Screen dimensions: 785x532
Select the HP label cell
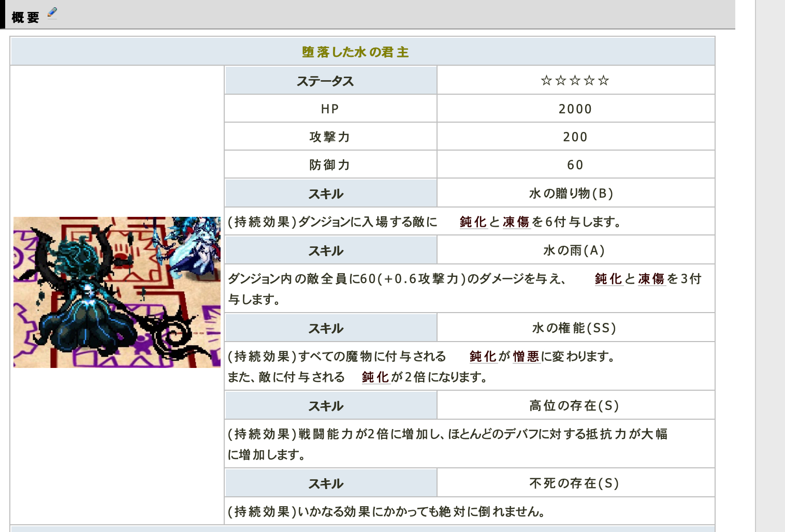coord(331,109)
